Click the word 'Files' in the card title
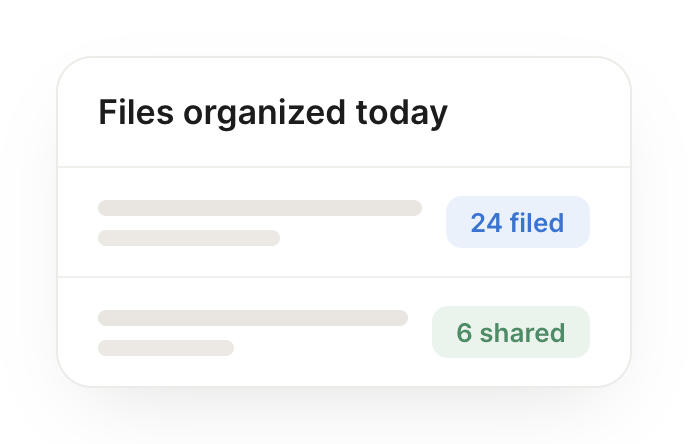The height and width of the screenshot is (444, 688). (136, 112)
